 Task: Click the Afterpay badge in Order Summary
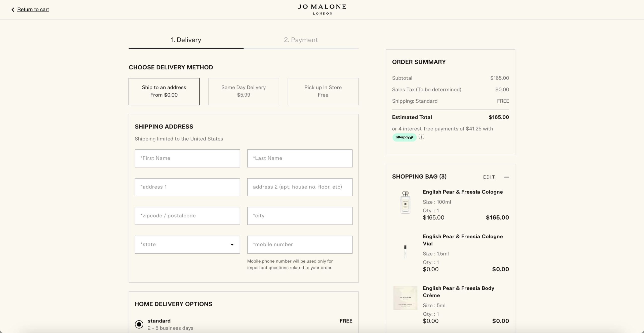pyautogui.click(x=404, y=137)
